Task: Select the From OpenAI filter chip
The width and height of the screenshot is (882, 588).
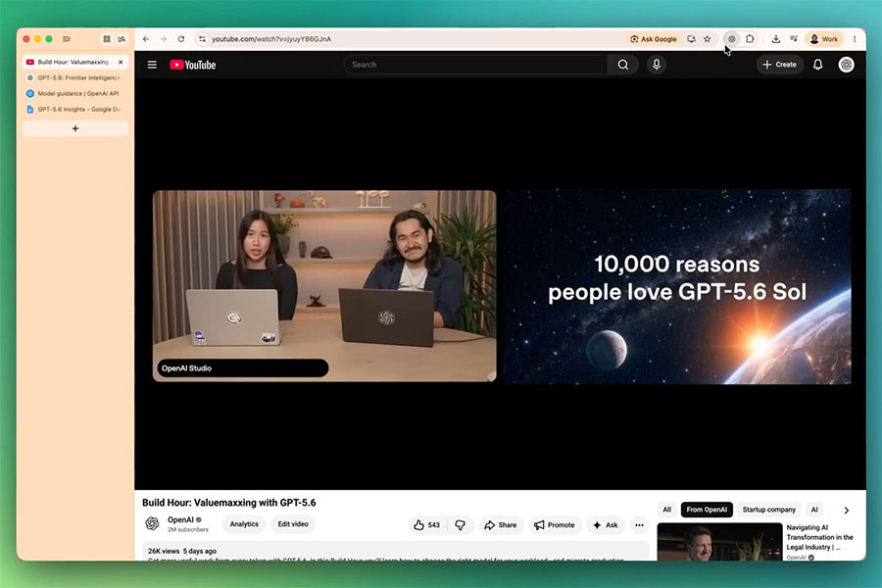Action: coord(707,510)
